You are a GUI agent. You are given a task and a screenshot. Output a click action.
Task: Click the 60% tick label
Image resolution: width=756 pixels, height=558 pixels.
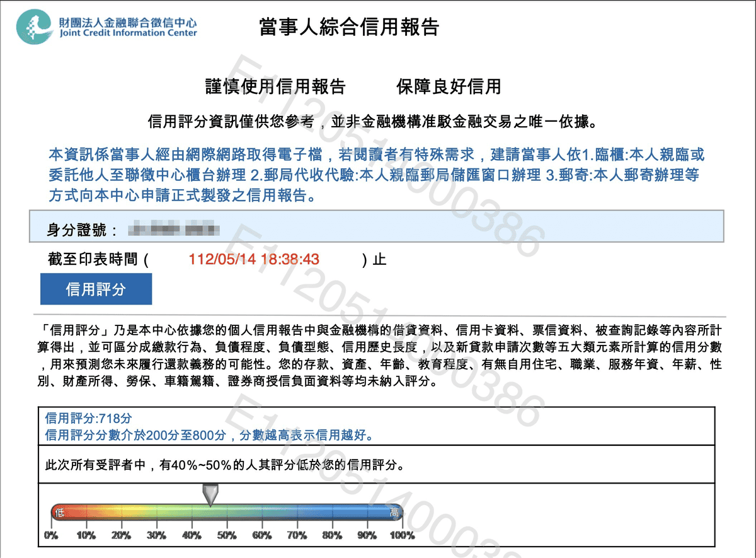(x=262, y=535)
